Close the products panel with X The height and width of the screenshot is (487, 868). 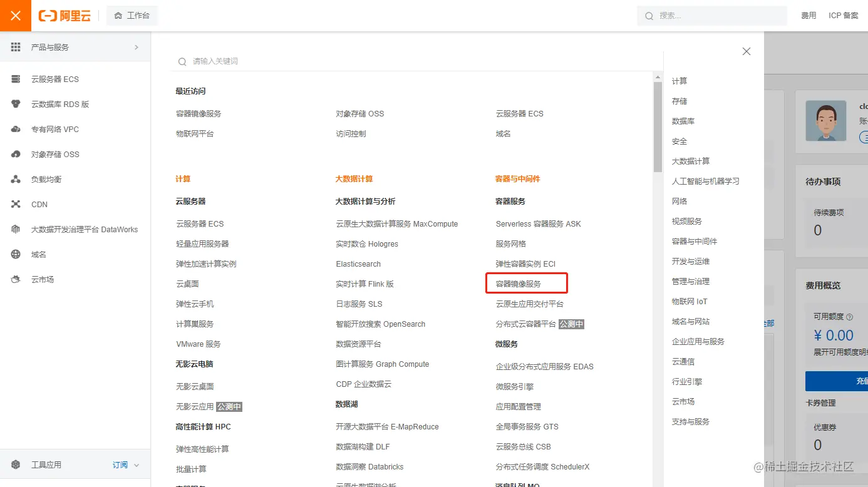(747, 51)
